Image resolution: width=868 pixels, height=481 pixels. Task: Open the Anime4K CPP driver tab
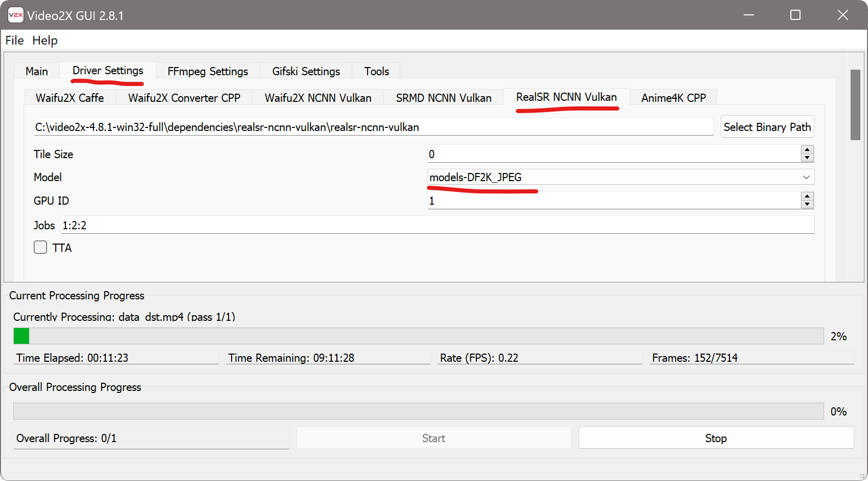coord(673,98)
